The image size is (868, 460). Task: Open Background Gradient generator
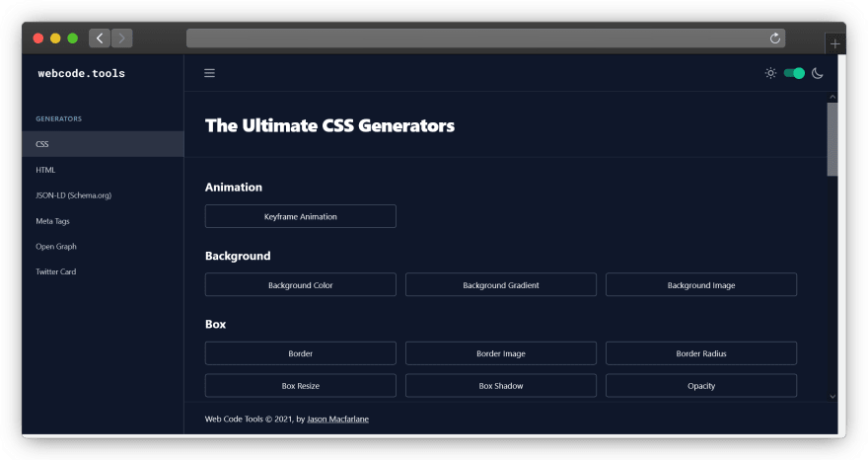(x=501, y=285)
